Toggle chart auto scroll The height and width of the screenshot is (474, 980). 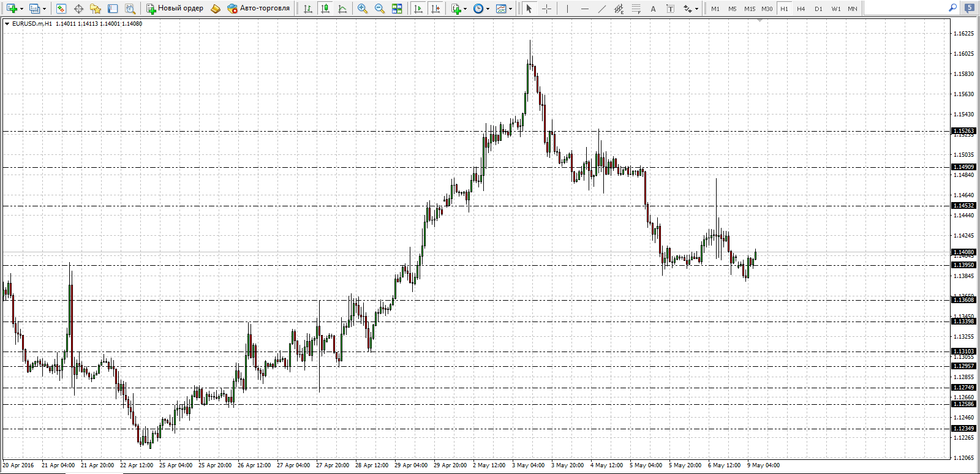pyautogui.click(x=418, y=9)
